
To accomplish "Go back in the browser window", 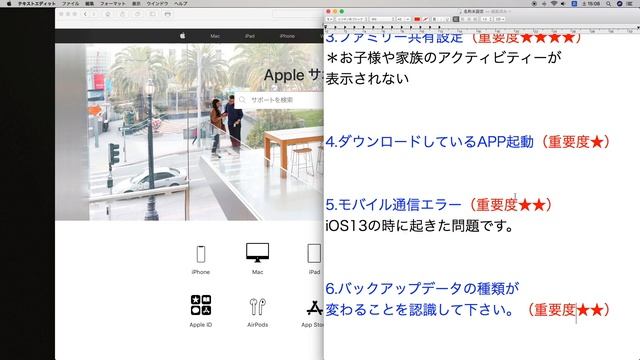I will (x=85, y=14).
